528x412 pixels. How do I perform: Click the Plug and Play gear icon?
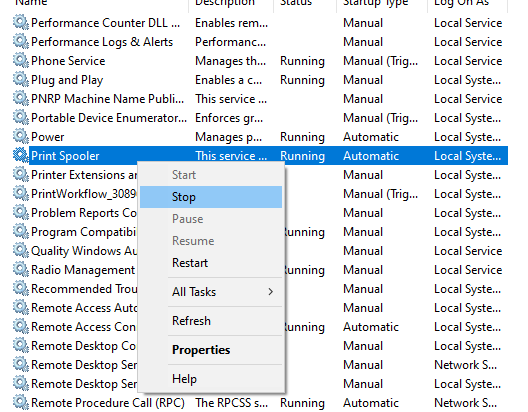click(21, 80)
